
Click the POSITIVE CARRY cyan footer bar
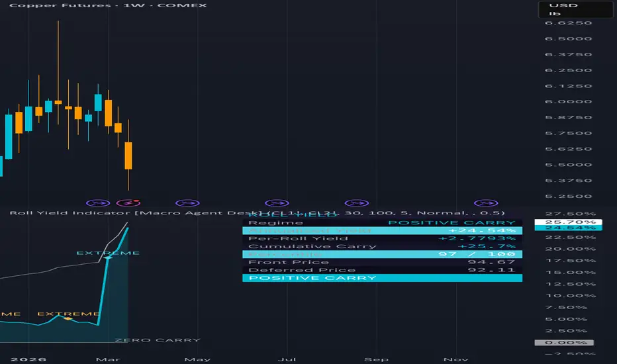[x=383, y=278]
